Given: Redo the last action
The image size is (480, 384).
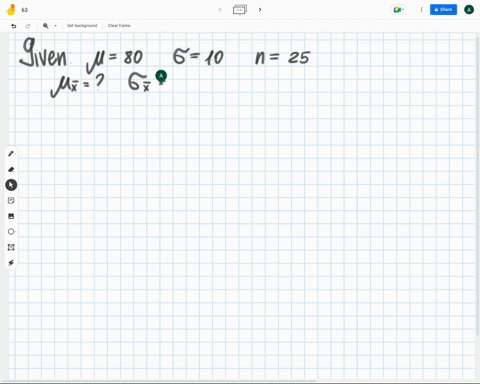Looking at the screenshot, I should [28, 26].
